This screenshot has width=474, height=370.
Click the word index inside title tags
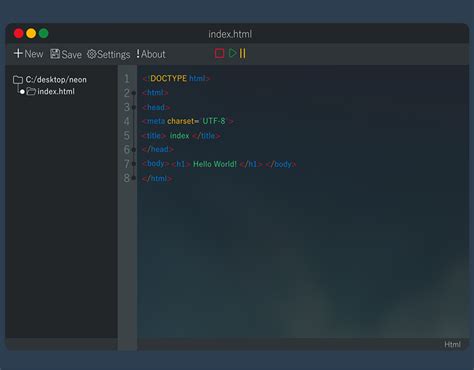[x=179, y=136]
